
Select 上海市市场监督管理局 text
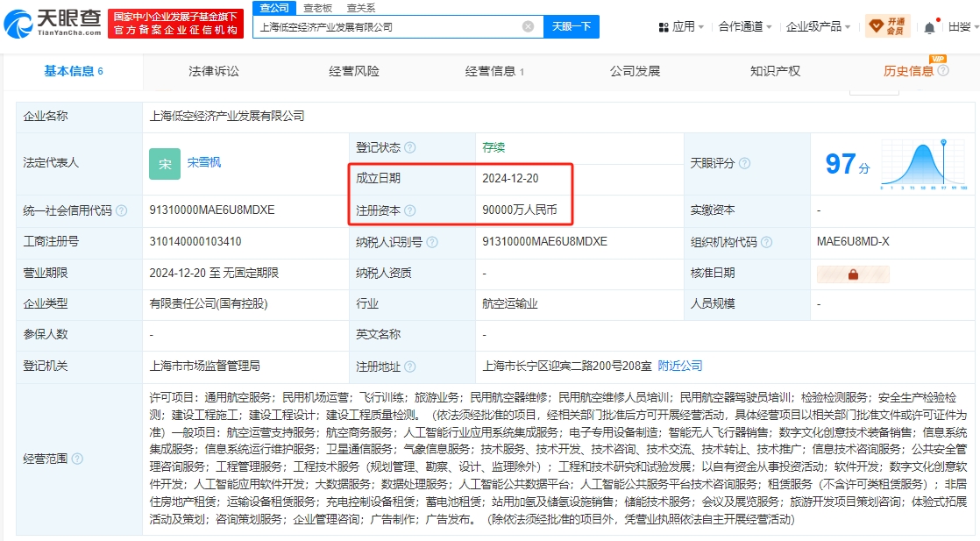204,366
